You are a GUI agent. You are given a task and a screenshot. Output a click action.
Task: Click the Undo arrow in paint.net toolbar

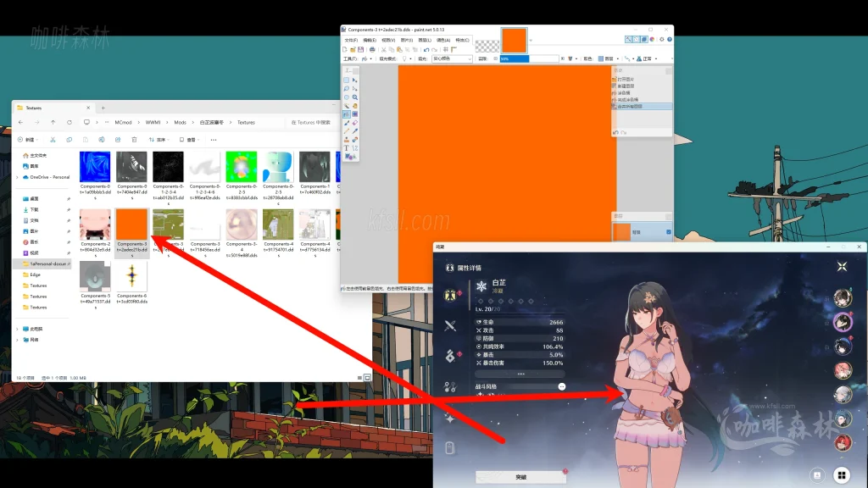click(x=426, y=50)
